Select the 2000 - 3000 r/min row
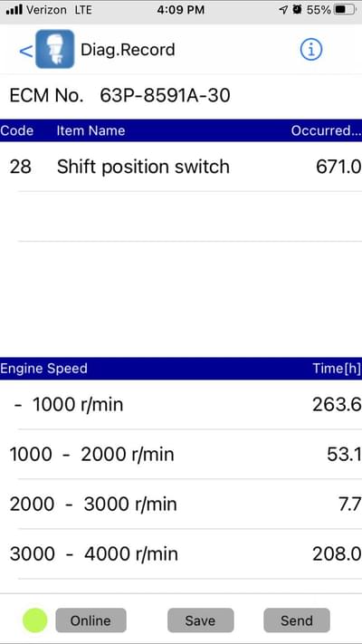This screenshot has height=644, width=362. point(181,504)
